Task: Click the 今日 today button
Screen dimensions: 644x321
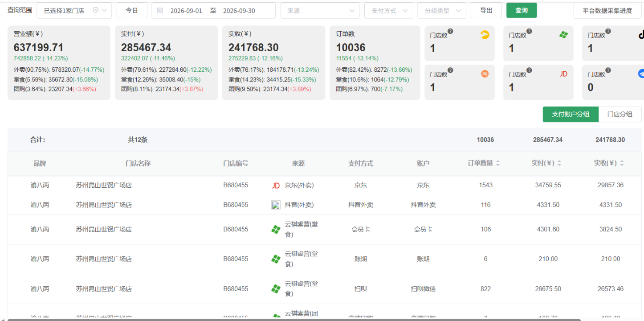Action: [132, 10]
